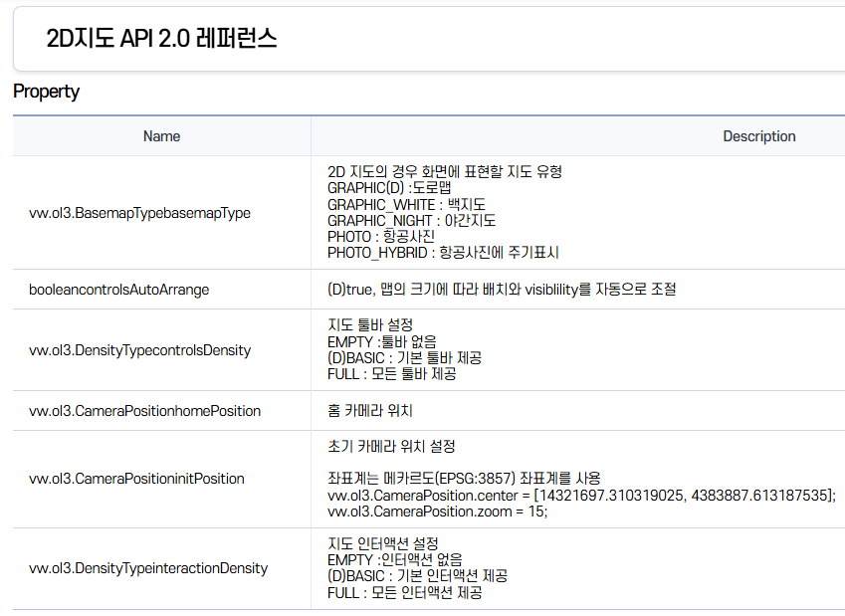Select the line 'PHOTO_HYBRID : 항공사진에 주기표시'
Screen dimensions: 845x616
point(443,253)
